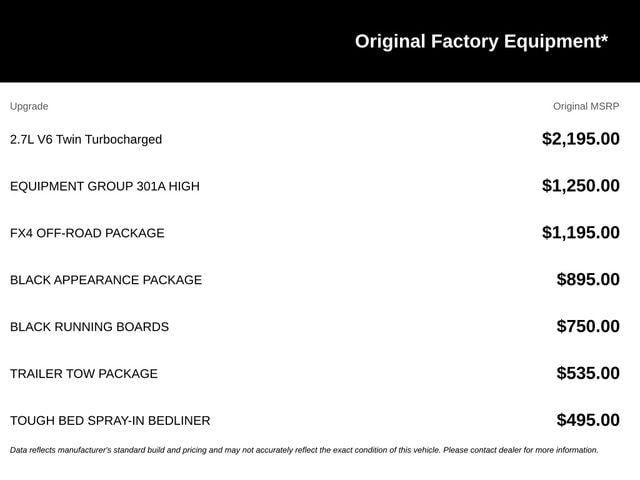This screenshot has height=480, width=640.
Task: Click the $1,195.00 price value
Action: coord(581,233)
